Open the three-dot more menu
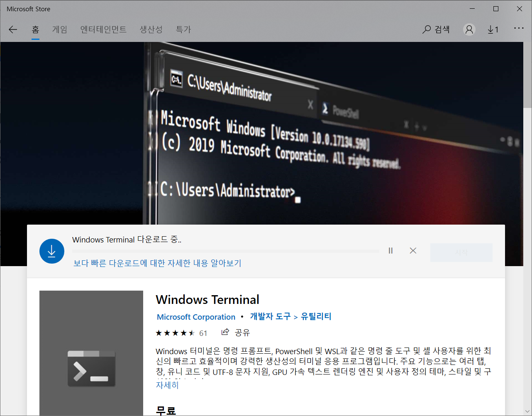The height and width of the screenshot is (416, 532). [519, 28]
